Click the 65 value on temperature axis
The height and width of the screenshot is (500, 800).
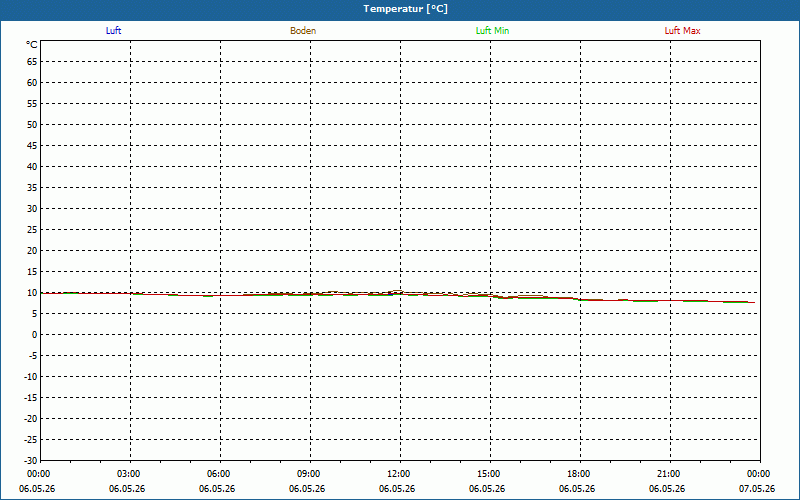(x=32, y=62)
